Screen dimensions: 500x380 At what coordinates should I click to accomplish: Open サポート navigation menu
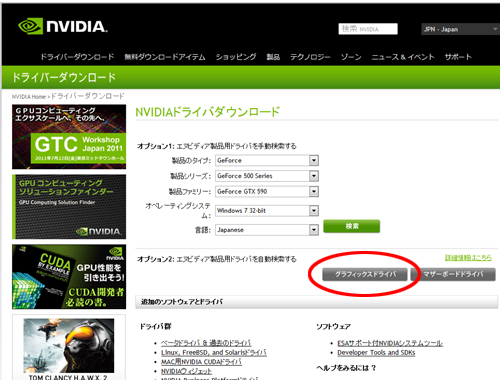[x=458, y=57]
